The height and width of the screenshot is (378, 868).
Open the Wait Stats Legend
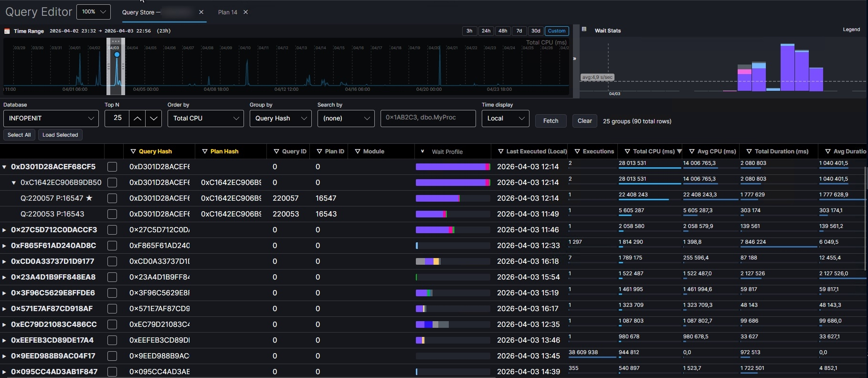pyautogui.click(x=851, y=30)
